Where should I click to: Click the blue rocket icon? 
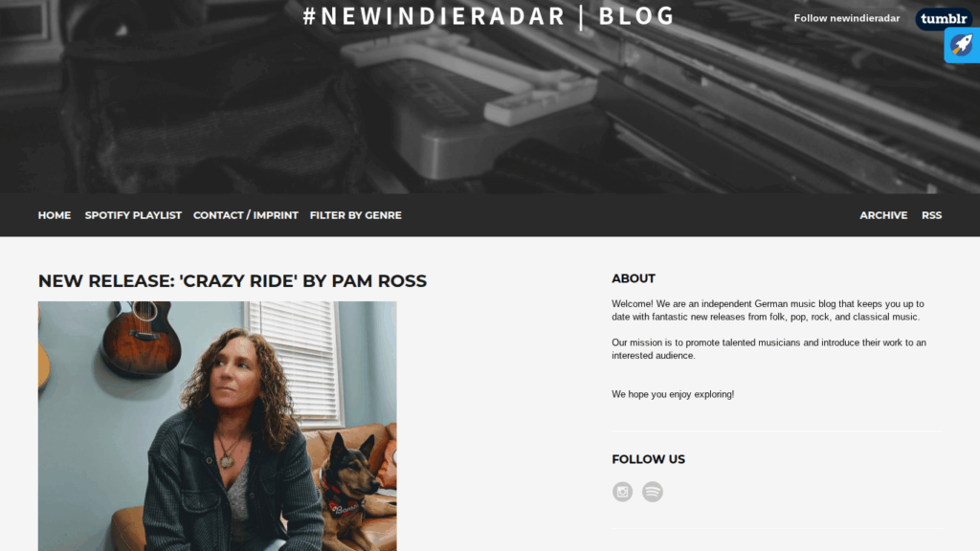tap(961, 45)
